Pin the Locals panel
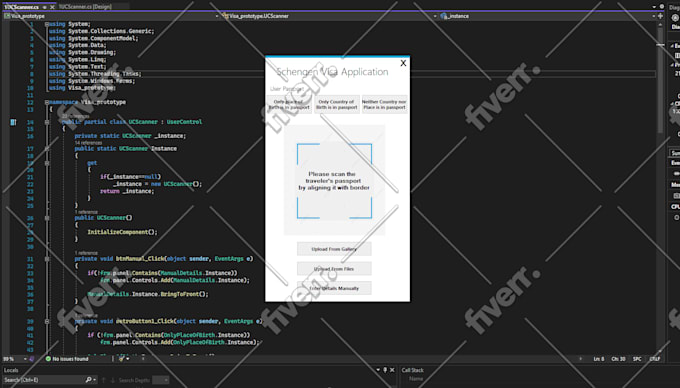The image size is (680, 388). (x=385, y=370)
